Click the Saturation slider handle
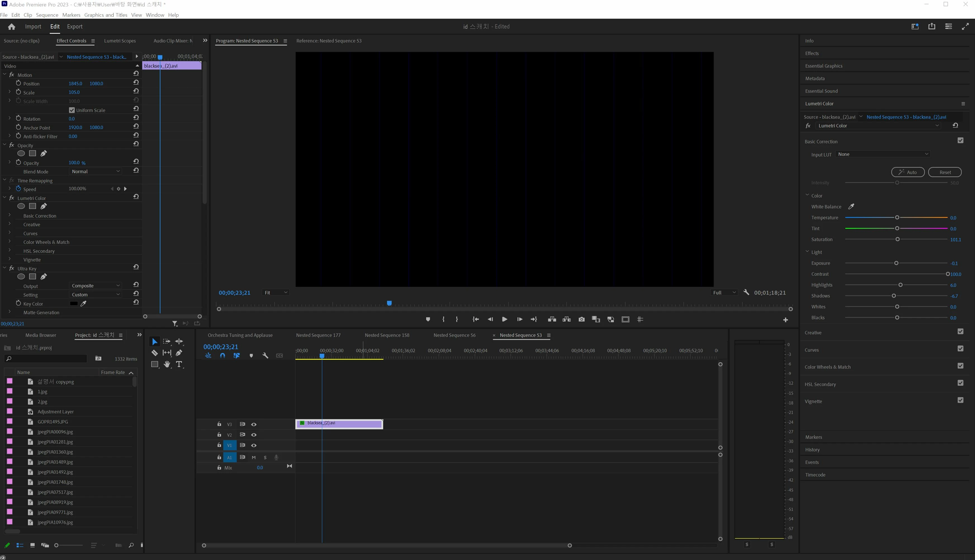Image resolution: width=975 pixels, height=560 pixels. click(897, 239)
